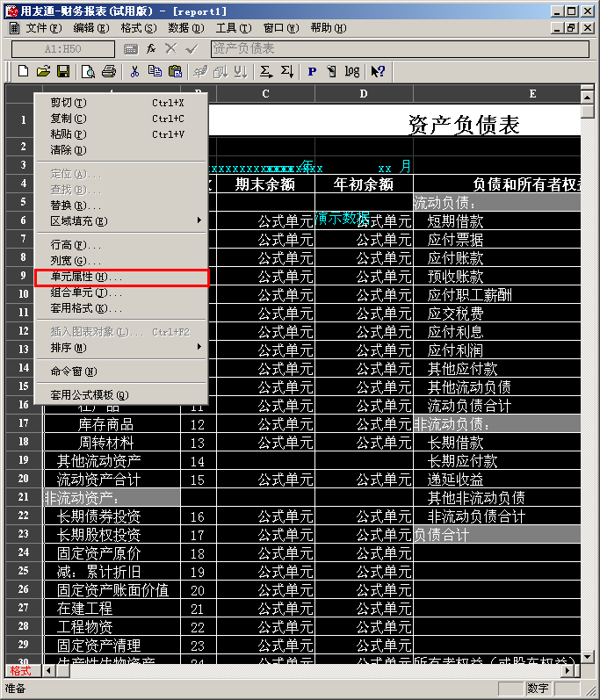Click the help pointer question-mark icon
This screenshot has width=600, height=700.
[378, 71]
